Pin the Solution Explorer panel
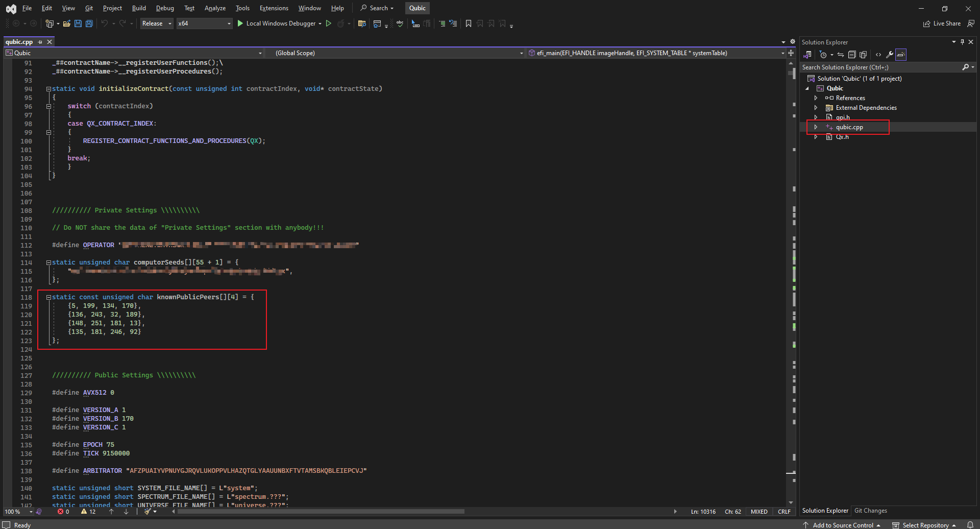 click(x=962, y=42)
